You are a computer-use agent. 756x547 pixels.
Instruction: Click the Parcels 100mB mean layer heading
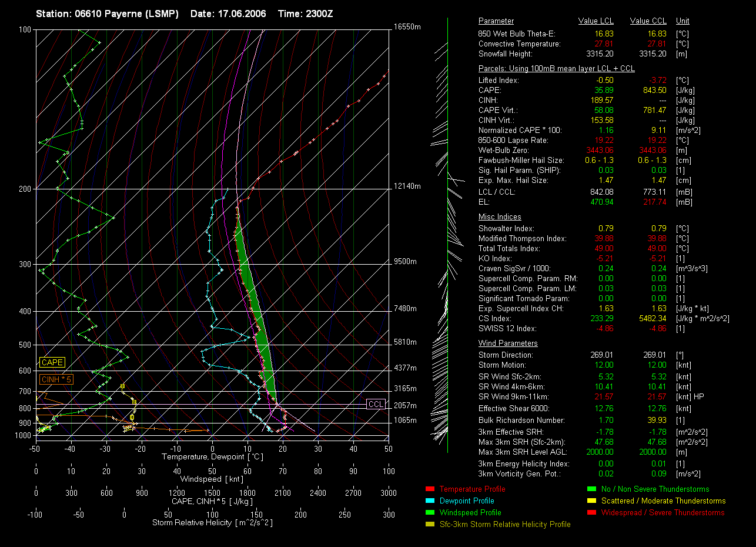556,69
